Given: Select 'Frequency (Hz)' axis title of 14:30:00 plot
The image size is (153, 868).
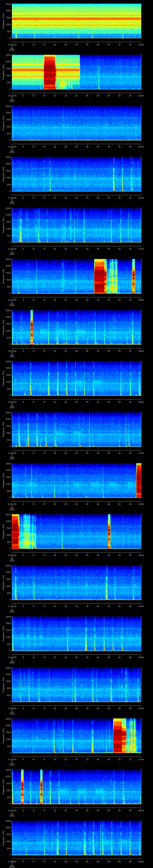Looking at the screenshot, I should pos(3,429).
